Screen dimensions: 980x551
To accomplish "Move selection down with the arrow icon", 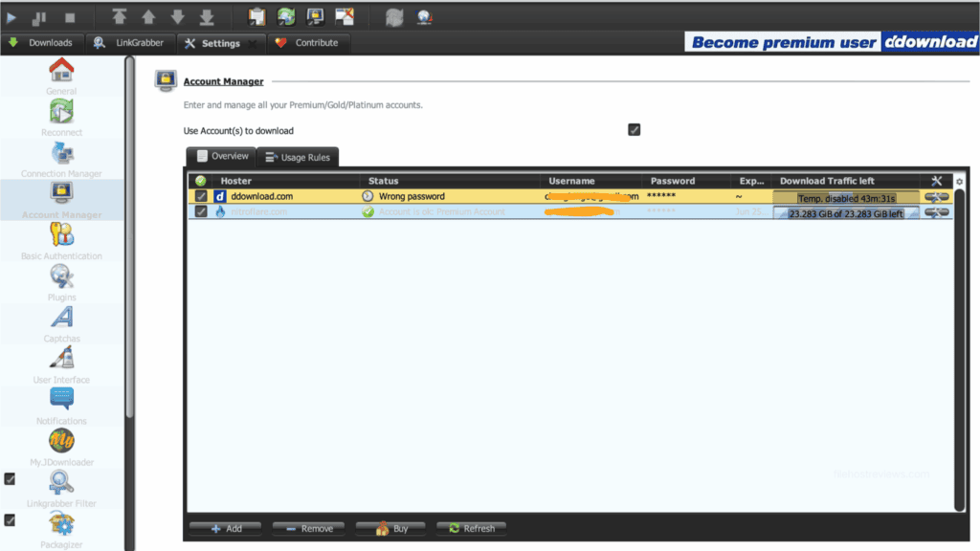I will [x=177, y=17].
